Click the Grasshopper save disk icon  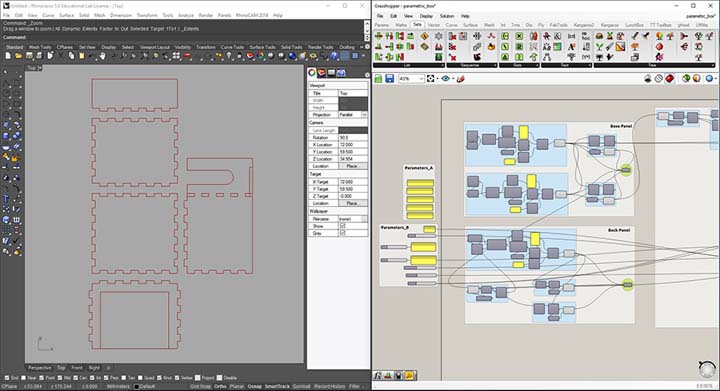click(389, 79)
